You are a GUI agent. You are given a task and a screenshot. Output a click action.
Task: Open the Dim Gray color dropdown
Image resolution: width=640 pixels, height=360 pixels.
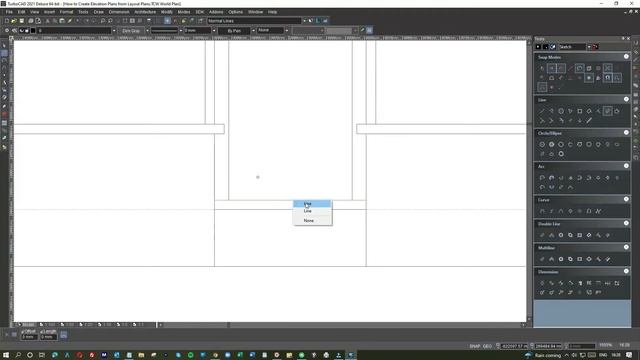pos(147,31)
